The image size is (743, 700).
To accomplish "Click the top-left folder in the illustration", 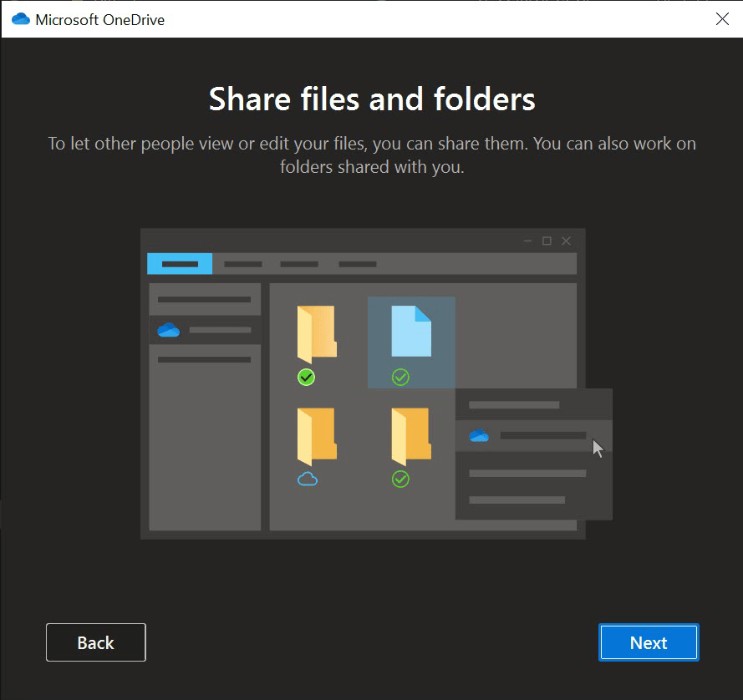I will tap(317, 334).
